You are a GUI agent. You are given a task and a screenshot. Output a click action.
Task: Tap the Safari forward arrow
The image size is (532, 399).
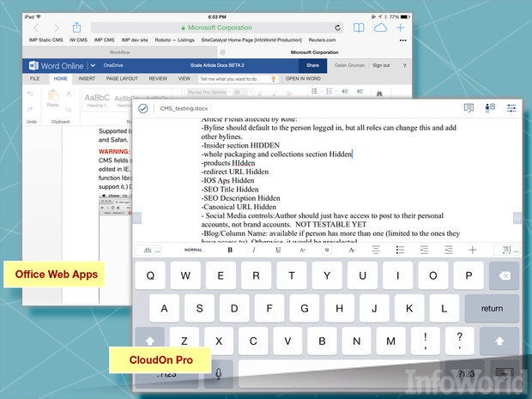57,27
